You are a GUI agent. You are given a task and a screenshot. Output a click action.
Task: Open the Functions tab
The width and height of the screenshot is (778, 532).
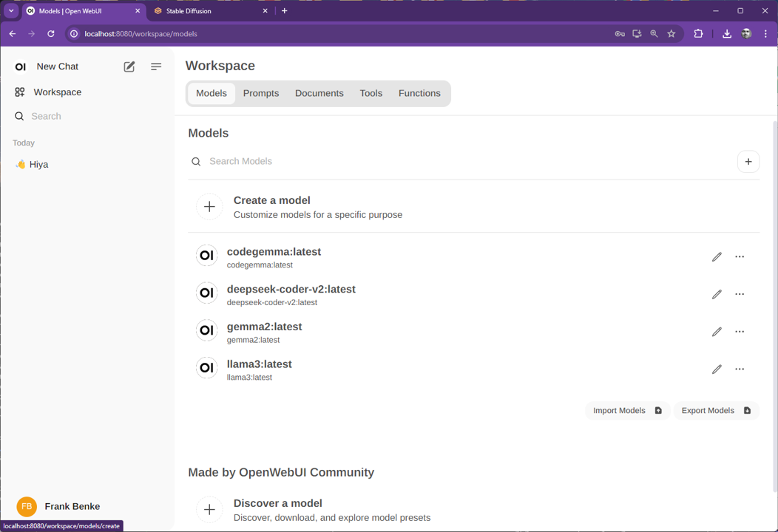[x=419, y=94]
